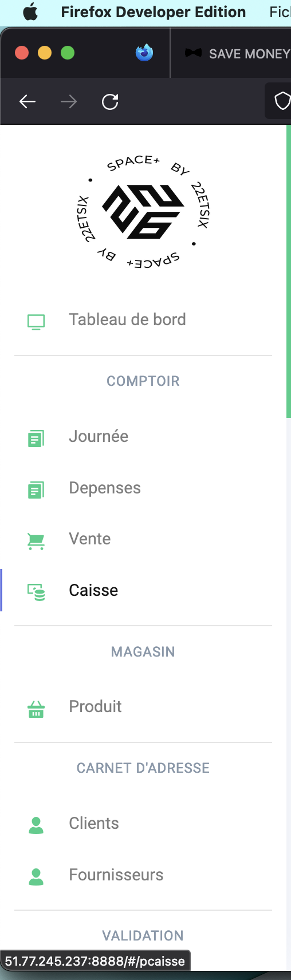Click the shield tracking protection icon
291x980 pixels.
[282, 101]
